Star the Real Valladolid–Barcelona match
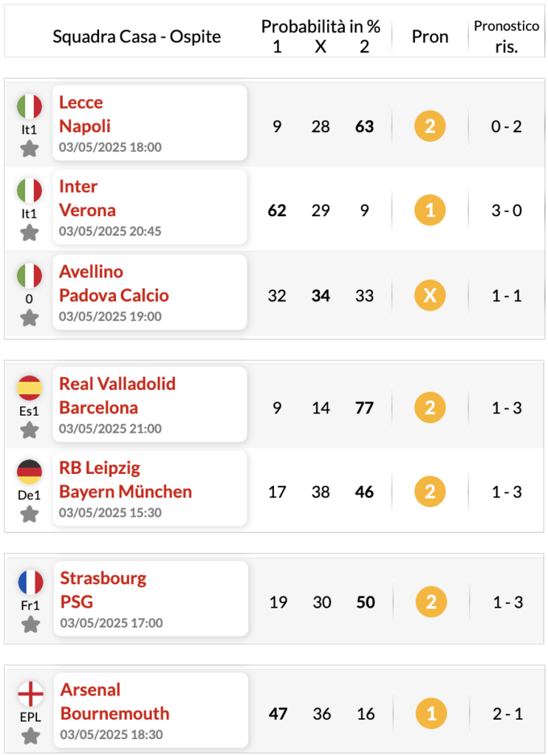The width and height of the screenshot is (548, 756). [x=30, y=430]
